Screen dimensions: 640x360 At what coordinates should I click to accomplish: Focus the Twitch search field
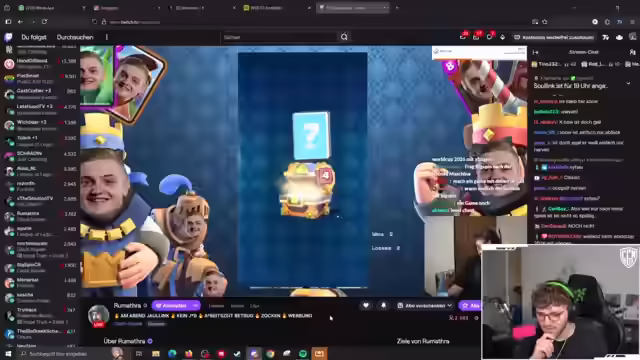tap(280, 37)
